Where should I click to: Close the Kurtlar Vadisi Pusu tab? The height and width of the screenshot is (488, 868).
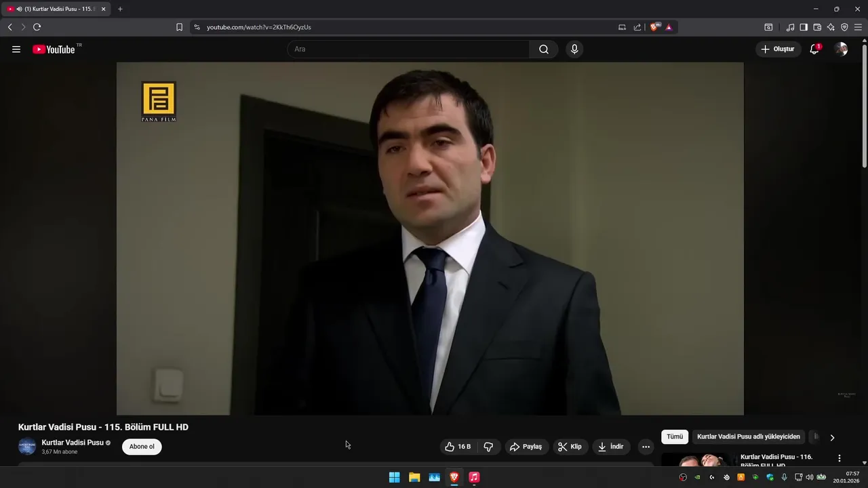click(103, 9)
